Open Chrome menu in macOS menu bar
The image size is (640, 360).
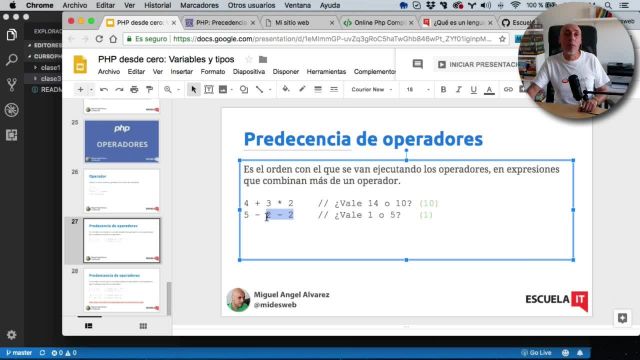(40, 5)
